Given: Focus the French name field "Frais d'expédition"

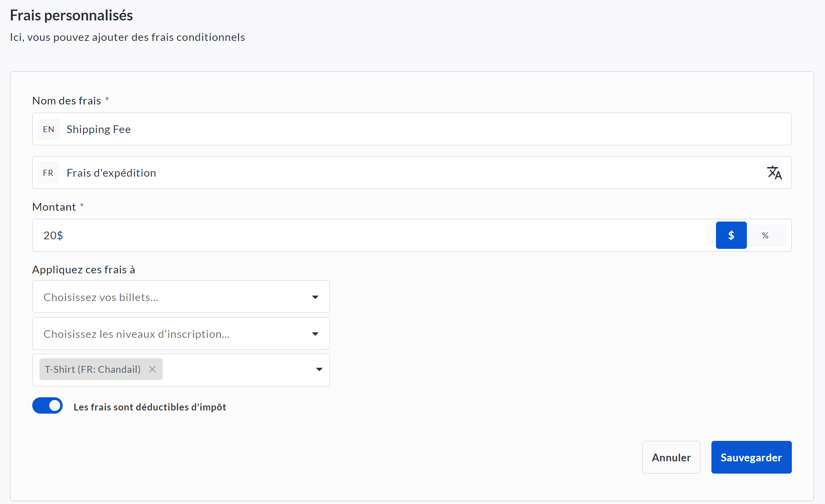Looking at the screenshot, I should 409,173.
